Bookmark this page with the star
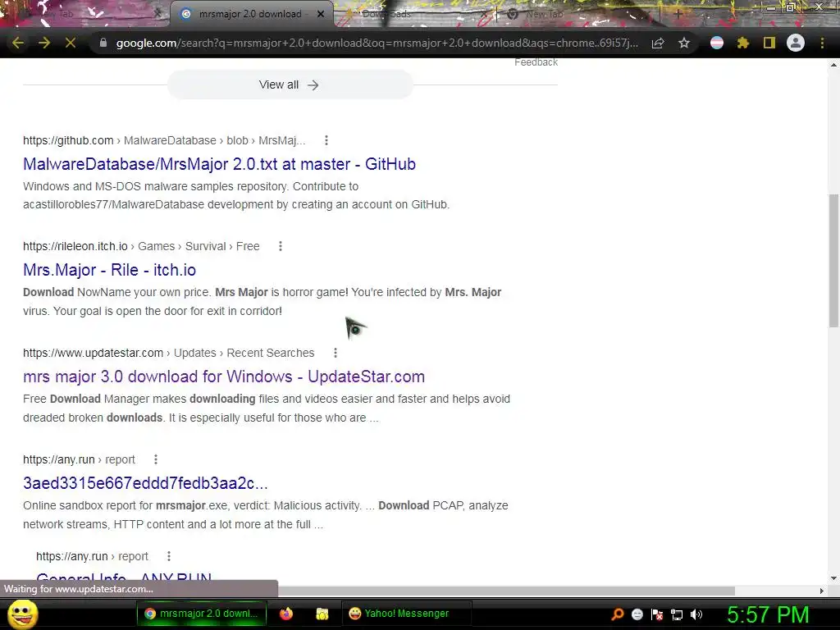The width and height of the screenshot is (840, 630). coord(684,43)
